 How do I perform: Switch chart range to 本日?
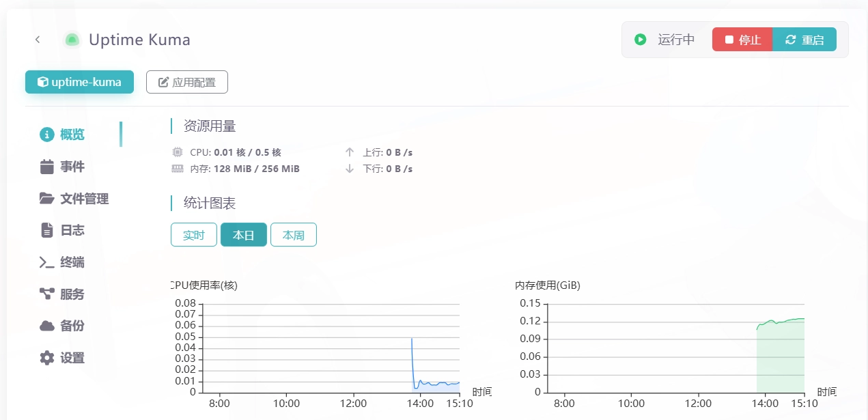(x=244, y=235)
